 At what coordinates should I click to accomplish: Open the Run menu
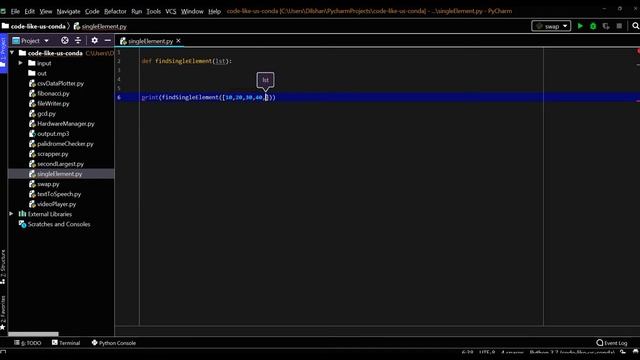[x=137, y=11]
